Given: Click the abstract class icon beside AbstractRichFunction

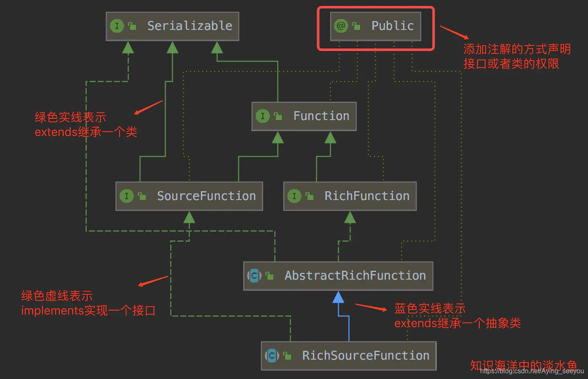Looking at the screenshot, I should coord(254,276).
